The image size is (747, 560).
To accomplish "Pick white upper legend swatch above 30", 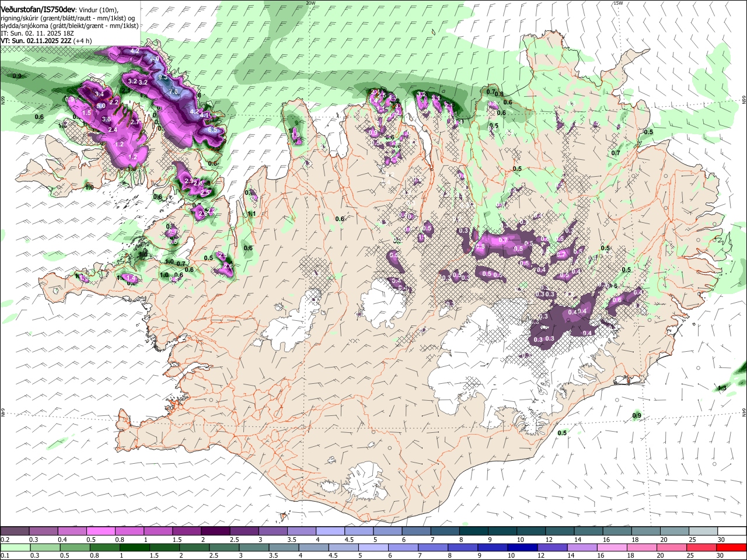I will [x=732, y=531].
